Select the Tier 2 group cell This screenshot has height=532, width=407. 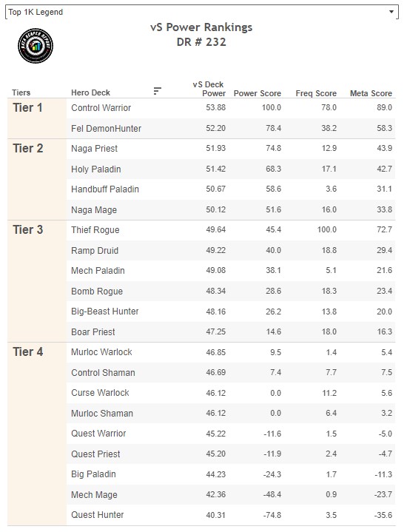(37, 180)
